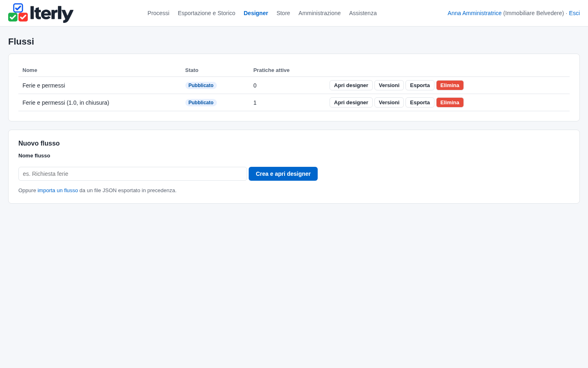
Task: Open designer for Ferie e permessi
Action: 351,85
